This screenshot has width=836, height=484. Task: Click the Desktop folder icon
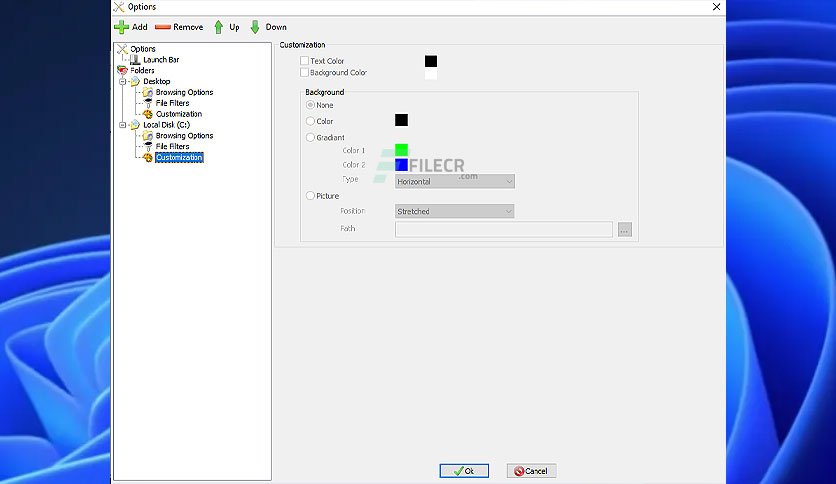click(135, 81)
